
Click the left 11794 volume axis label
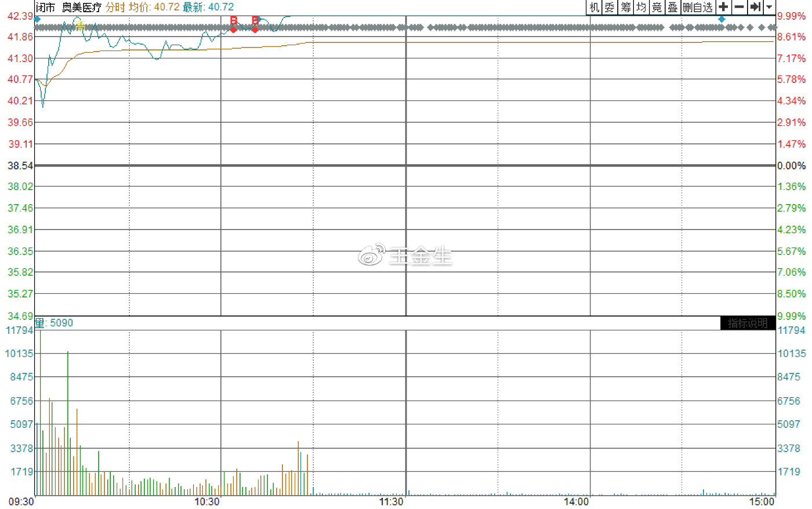click(19, 330)
